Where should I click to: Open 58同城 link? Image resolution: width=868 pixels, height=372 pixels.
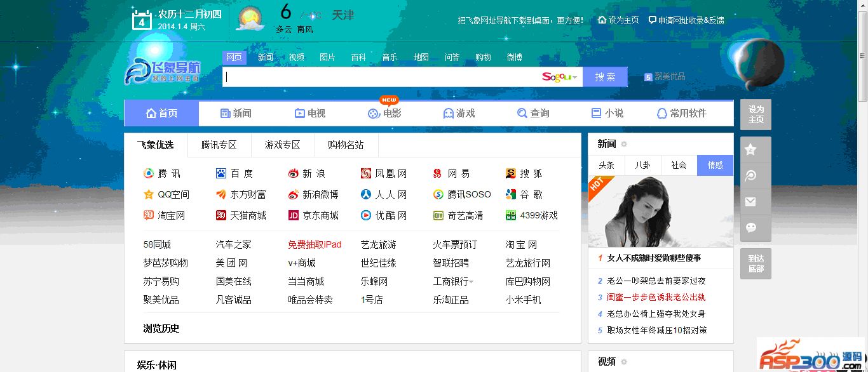[157, 244]
